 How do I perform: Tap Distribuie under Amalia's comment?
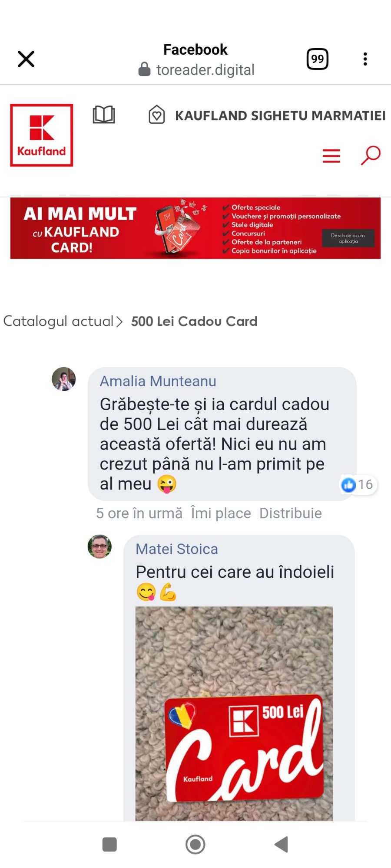(291, 513)
